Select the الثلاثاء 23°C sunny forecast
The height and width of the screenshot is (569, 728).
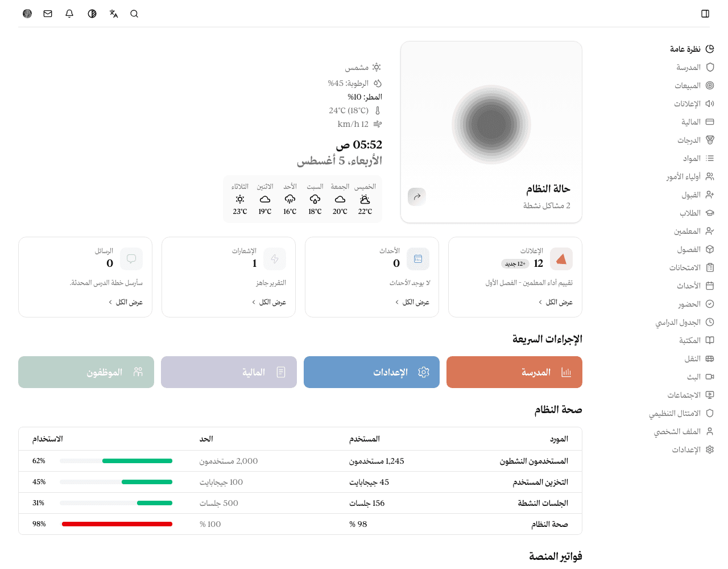tap(240, 199)
